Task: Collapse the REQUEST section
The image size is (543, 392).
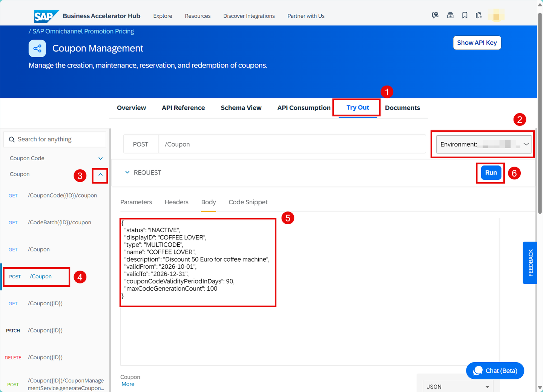Action: tap(127, 172)
